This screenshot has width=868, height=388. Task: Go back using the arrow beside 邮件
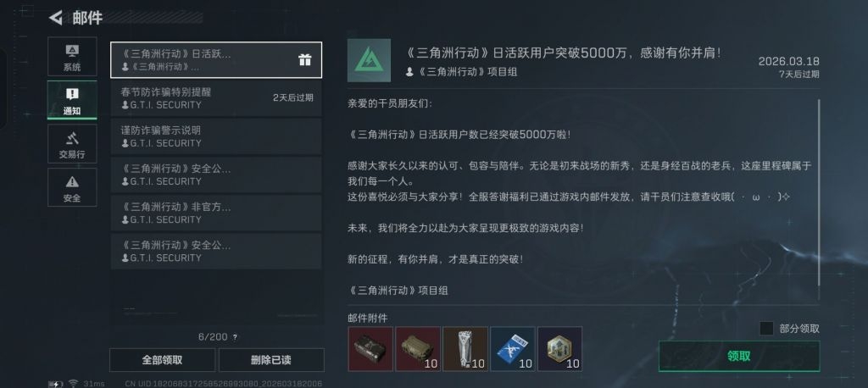click(x=56, y=18)
